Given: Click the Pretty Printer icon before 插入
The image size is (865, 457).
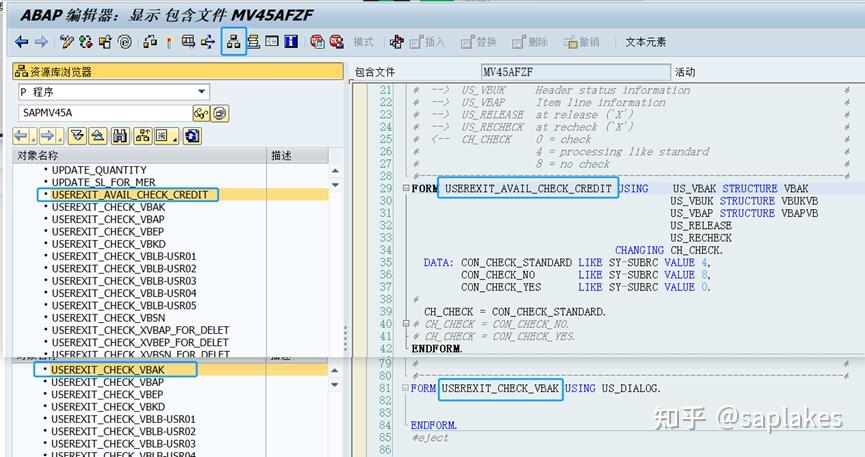Looking at the screenshot, I should coord(396,42).
